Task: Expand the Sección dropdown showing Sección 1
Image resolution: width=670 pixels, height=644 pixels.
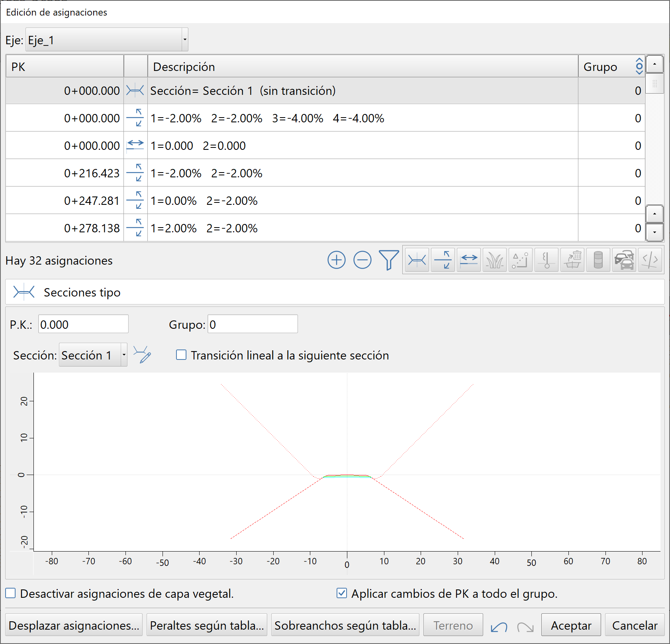Action: coord(124,355)
